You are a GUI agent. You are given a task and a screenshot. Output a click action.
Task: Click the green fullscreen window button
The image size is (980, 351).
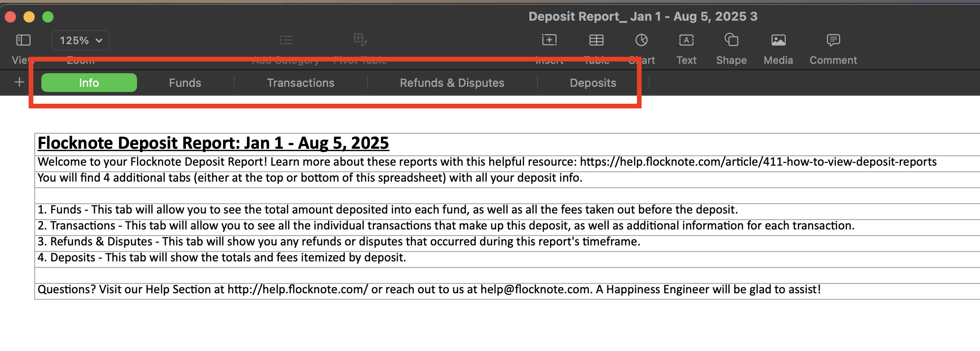coord(48,17)
